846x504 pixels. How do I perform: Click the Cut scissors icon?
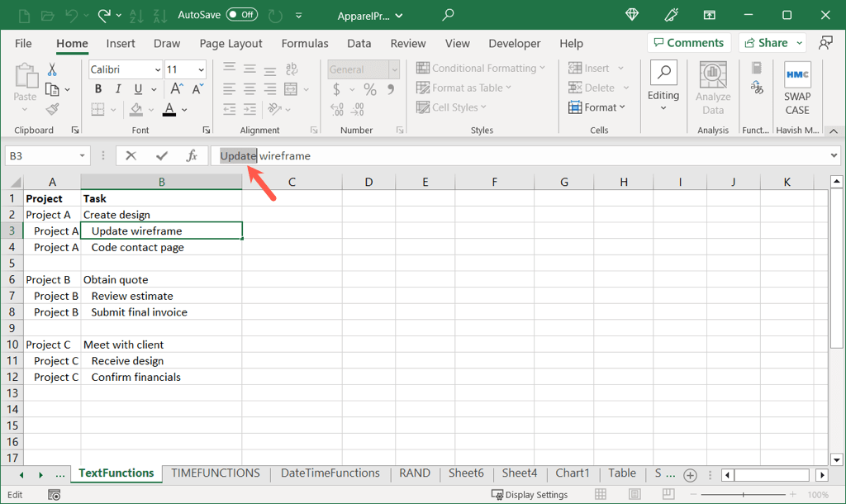53,69
